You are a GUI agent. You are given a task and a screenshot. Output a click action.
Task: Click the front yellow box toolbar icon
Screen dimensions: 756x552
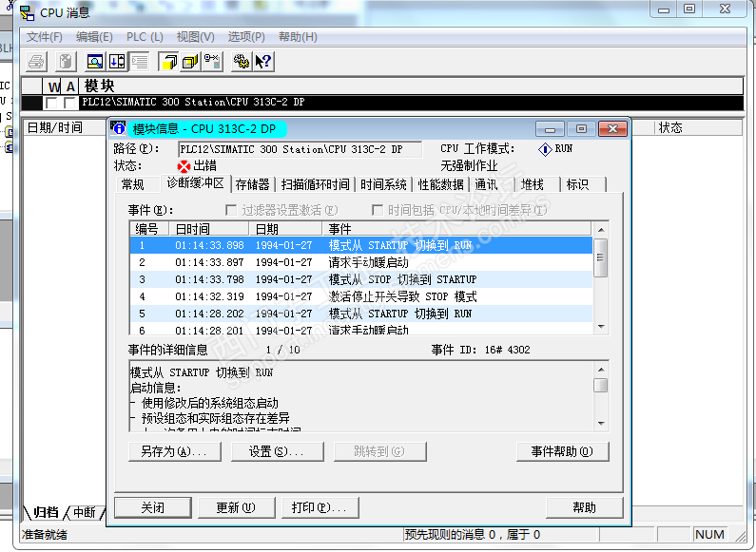pos(168,62)
